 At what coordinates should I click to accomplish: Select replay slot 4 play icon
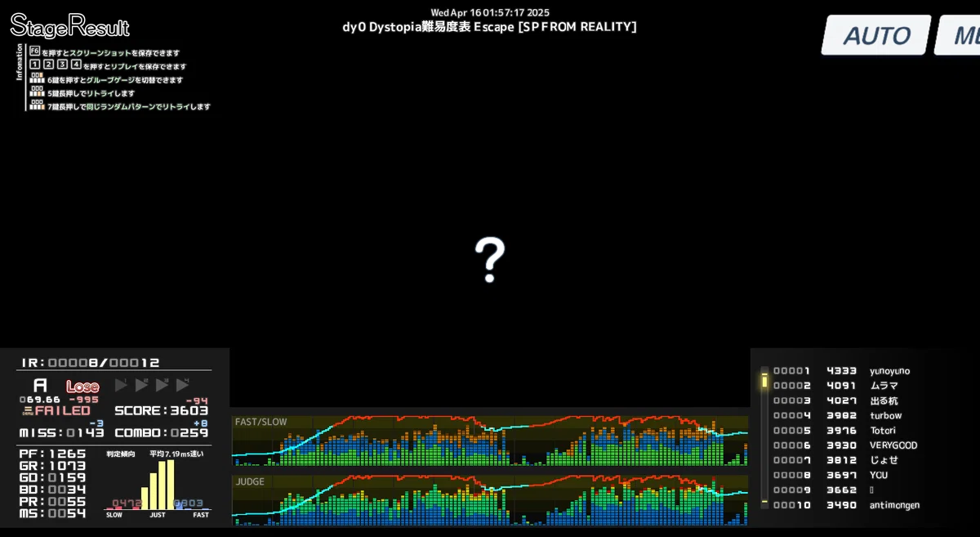pyautogui.click(x=183, y=385)
